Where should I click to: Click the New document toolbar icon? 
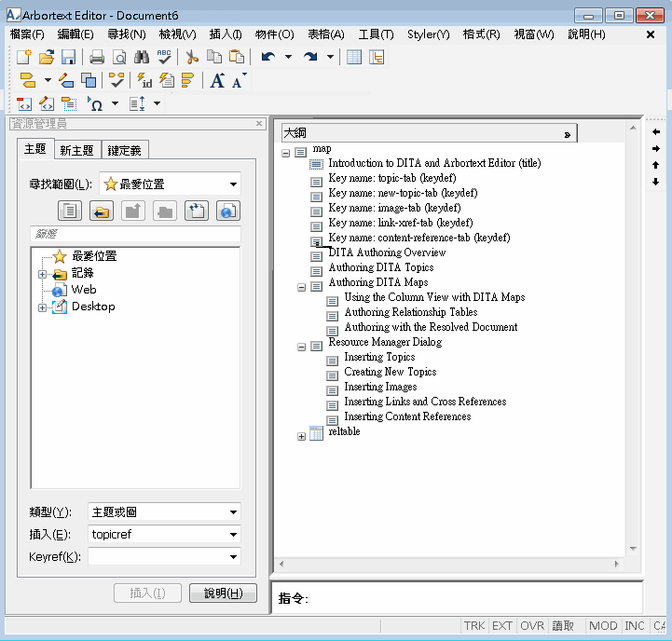click(x=24, y=57)
